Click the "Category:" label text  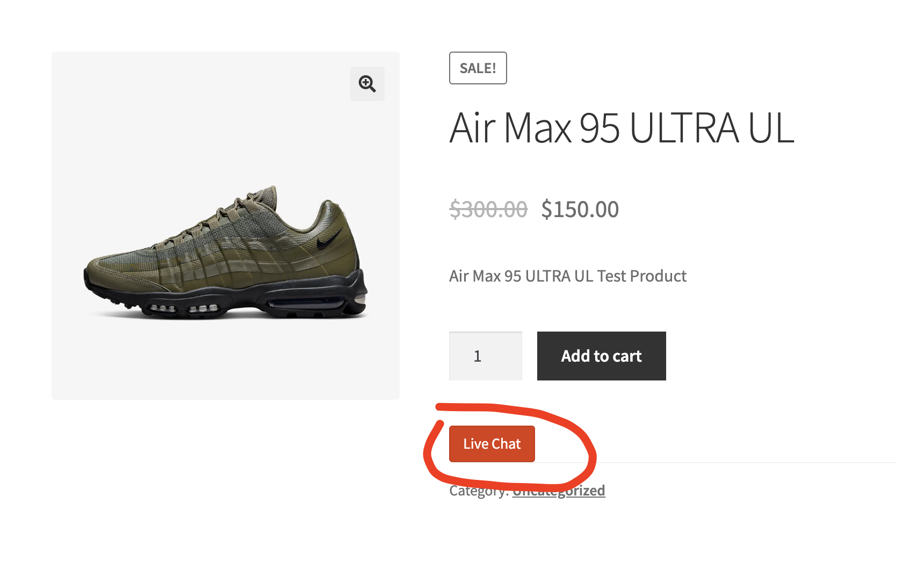pos(478,491)
